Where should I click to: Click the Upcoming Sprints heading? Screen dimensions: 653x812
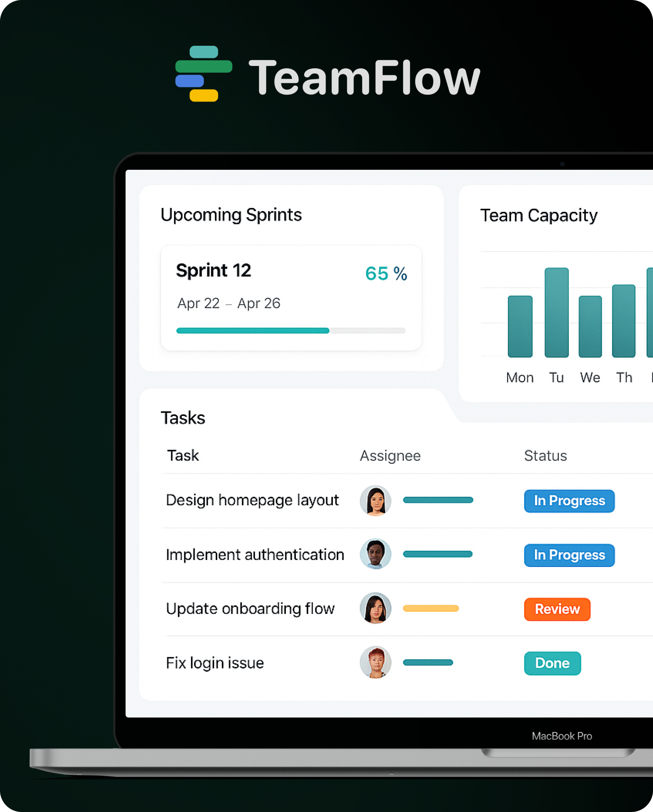231,215
